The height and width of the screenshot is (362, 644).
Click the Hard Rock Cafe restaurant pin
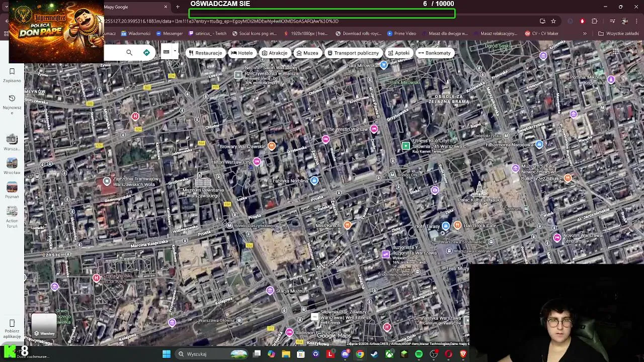pos(457,225)
